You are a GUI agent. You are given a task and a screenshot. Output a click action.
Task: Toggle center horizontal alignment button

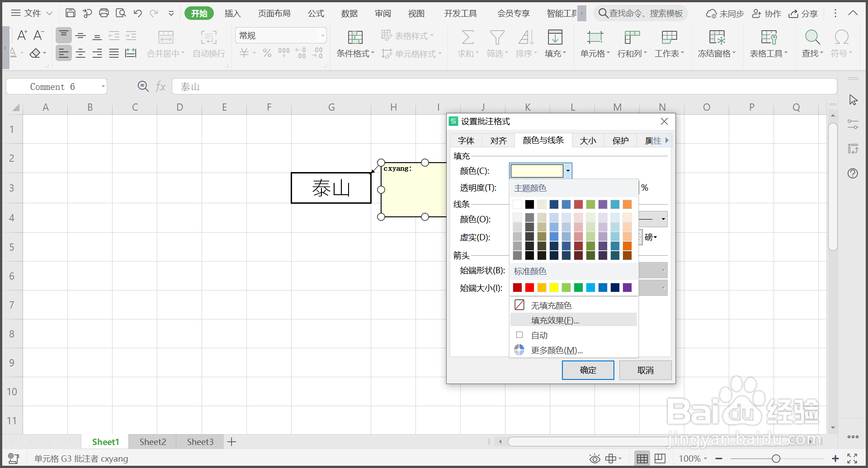pos(80,53)
